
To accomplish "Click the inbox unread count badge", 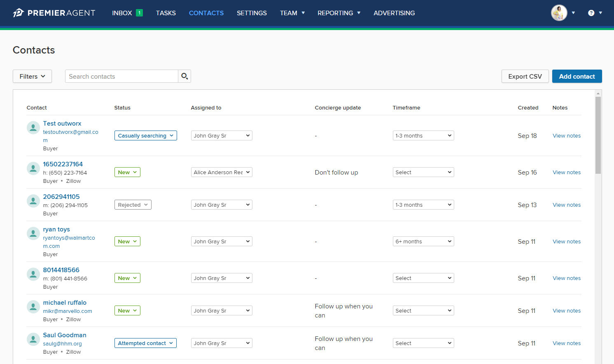I will point(140,13).
